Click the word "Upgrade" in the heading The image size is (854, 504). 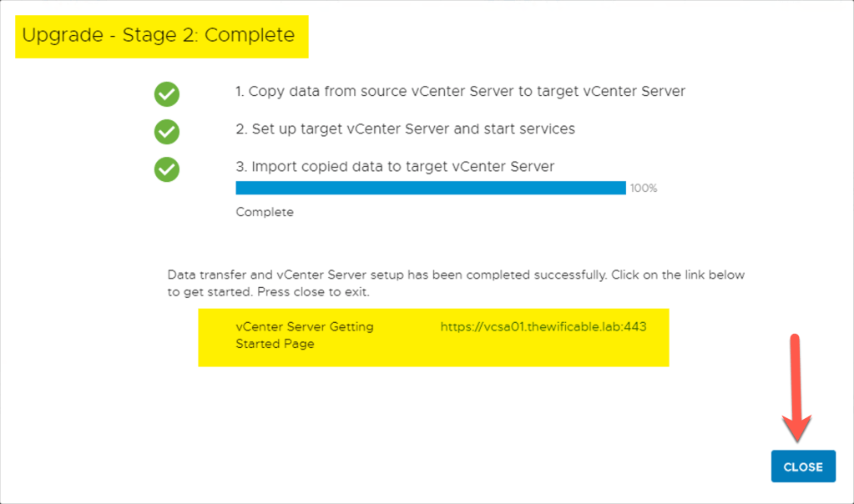click(x=58, y=35)
